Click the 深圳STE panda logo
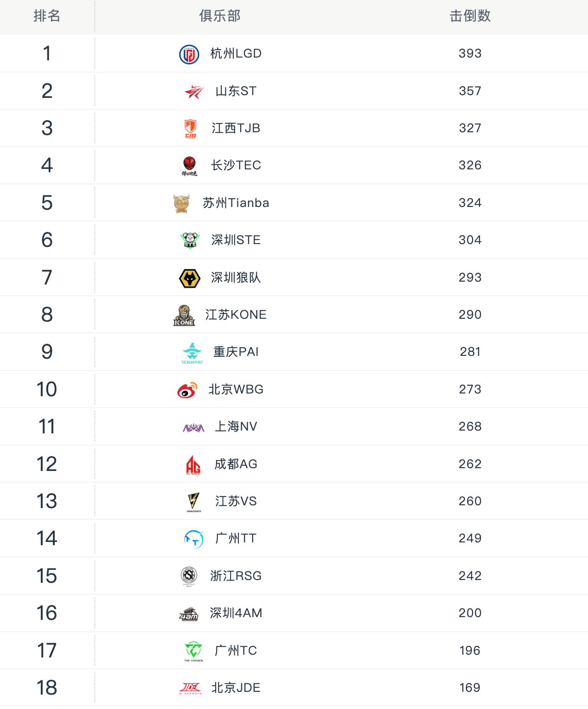 190,240
